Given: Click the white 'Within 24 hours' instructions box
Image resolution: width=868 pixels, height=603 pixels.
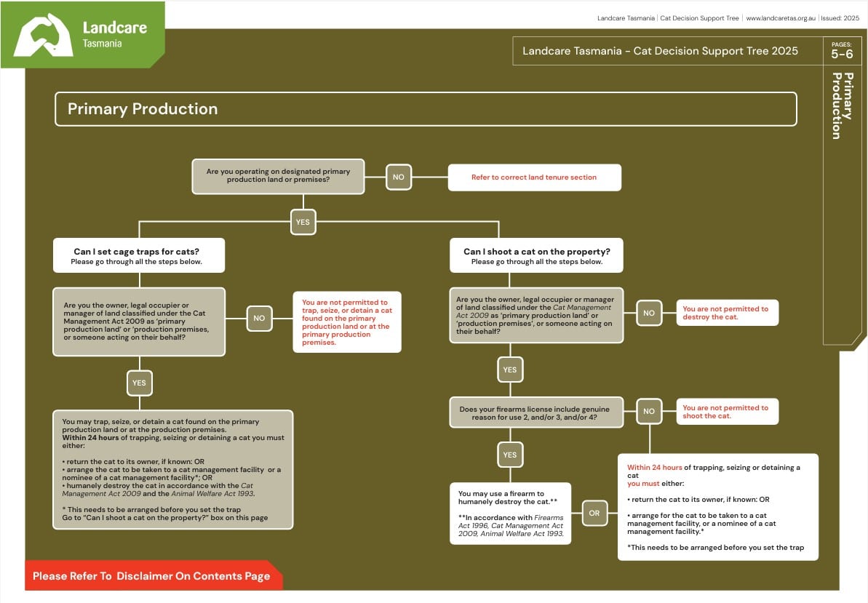Looking at the screenshot, I should pyautogui.click(x=718, y=507).
